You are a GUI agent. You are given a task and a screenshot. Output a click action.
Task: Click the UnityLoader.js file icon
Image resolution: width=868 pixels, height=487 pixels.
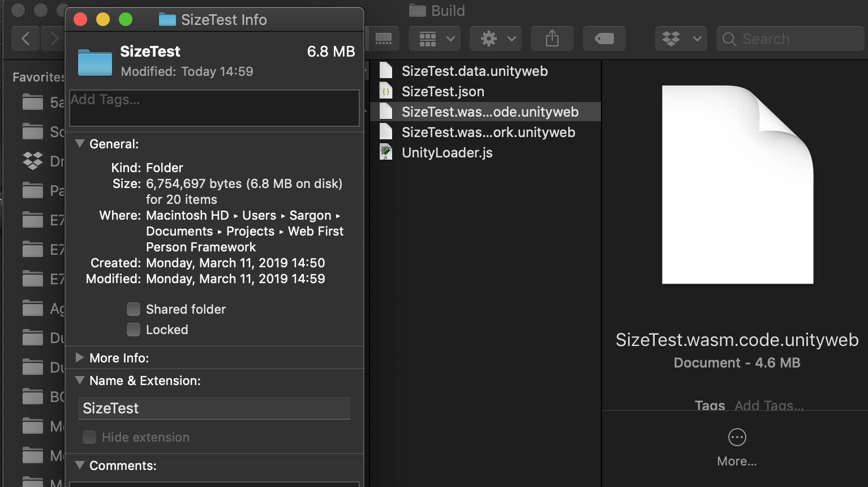[x=386, y=152]
